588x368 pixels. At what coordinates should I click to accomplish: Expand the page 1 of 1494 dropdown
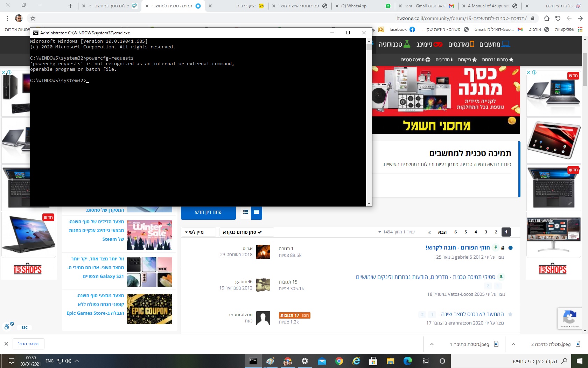[x=396, y=232]
